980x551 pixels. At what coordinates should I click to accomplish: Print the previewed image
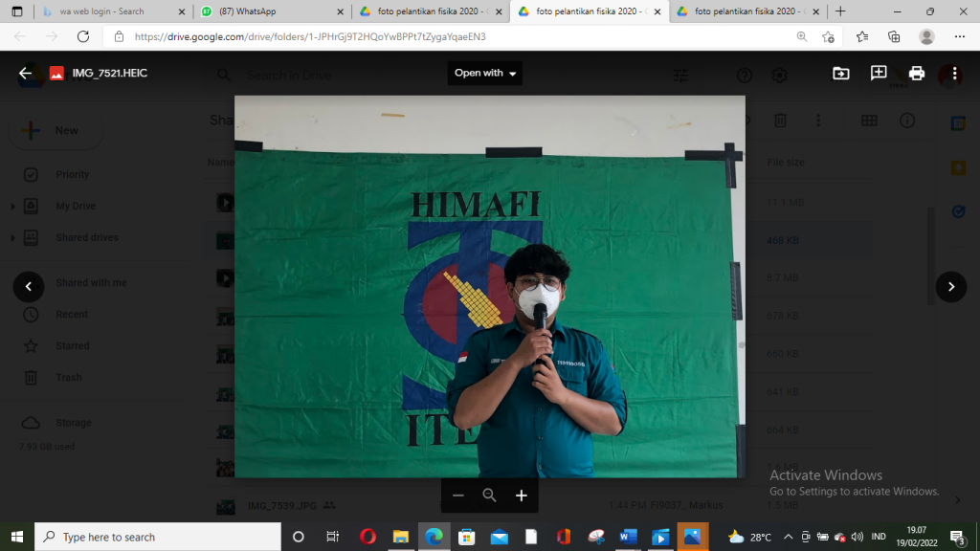[x=916, y=73]
